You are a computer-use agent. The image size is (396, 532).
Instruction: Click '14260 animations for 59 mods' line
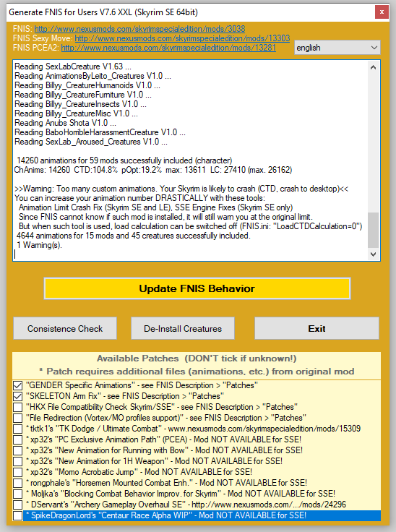[124, 160]
